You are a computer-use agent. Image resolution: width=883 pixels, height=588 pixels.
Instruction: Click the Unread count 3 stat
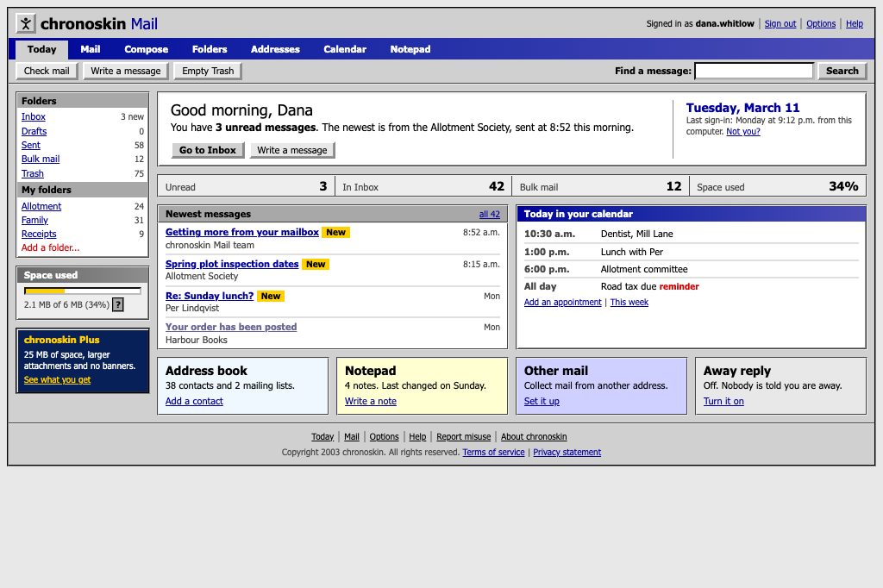tap(246, 186)
